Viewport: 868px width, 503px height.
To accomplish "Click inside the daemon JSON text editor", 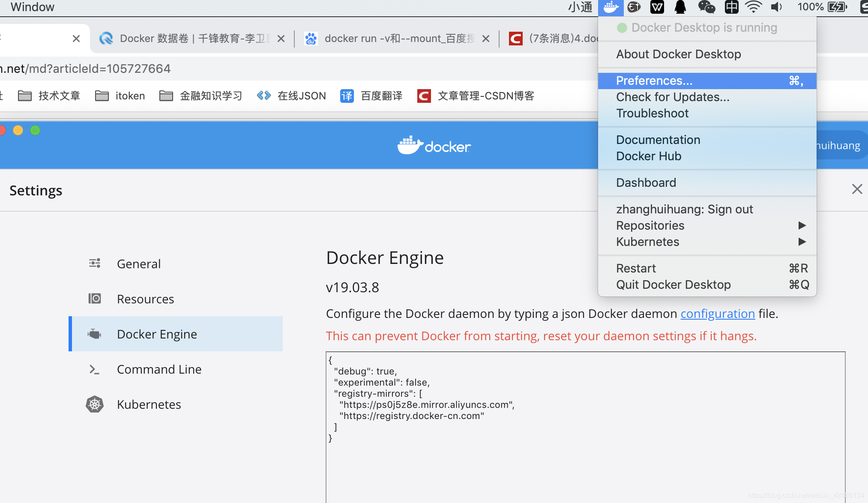I will [x=585, y=467].
